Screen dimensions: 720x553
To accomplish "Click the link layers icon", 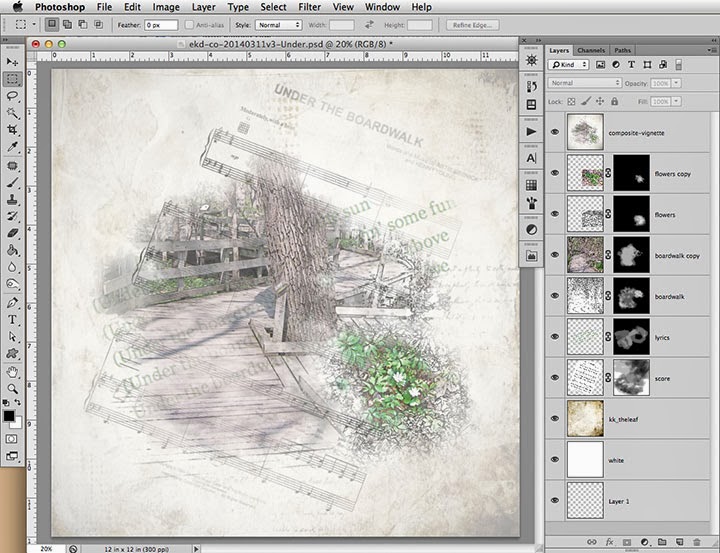I will [x=592, y=542].
